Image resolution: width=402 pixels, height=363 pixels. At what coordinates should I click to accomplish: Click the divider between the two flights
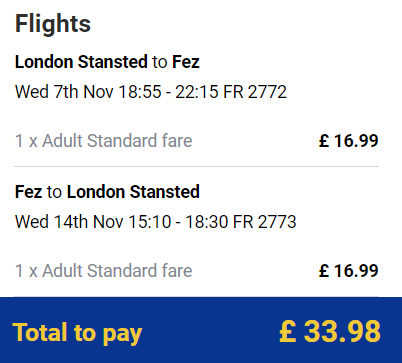coord(196,166)
